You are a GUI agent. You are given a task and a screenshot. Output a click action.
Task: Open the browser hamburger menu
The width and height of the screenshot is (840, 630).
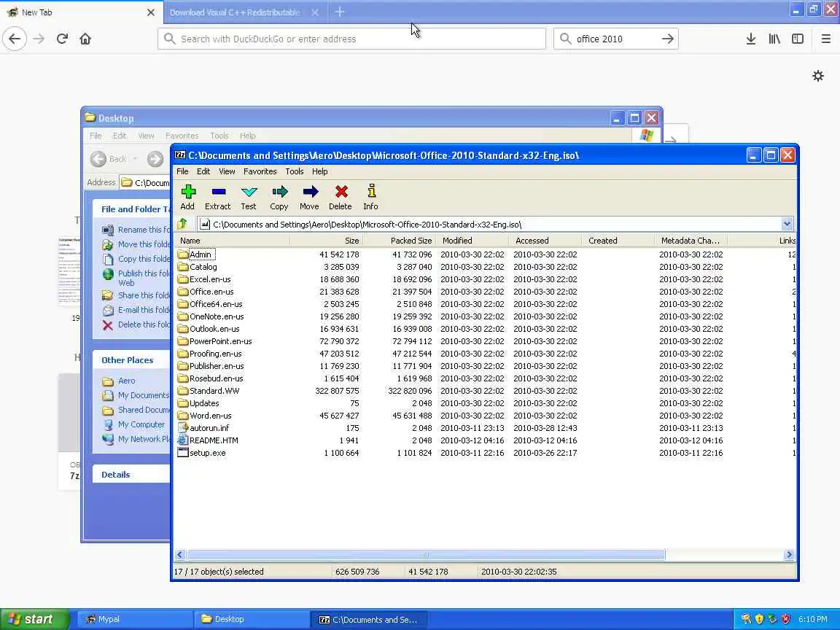pos(825,39)
